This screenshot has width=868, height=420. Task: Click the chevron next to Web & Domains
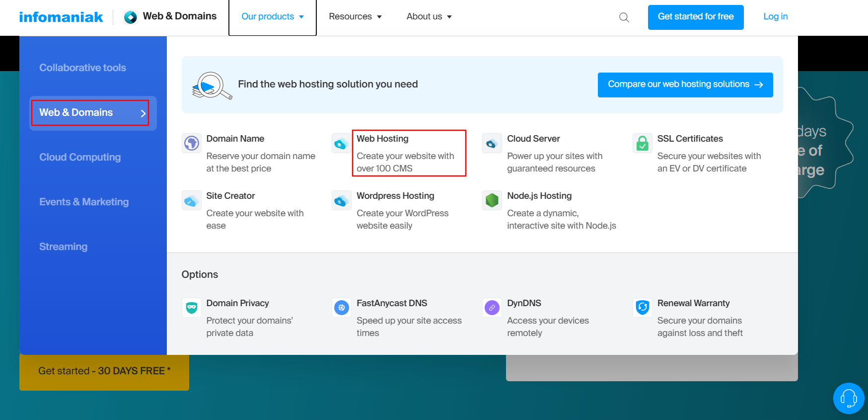(x=143, y=113)
